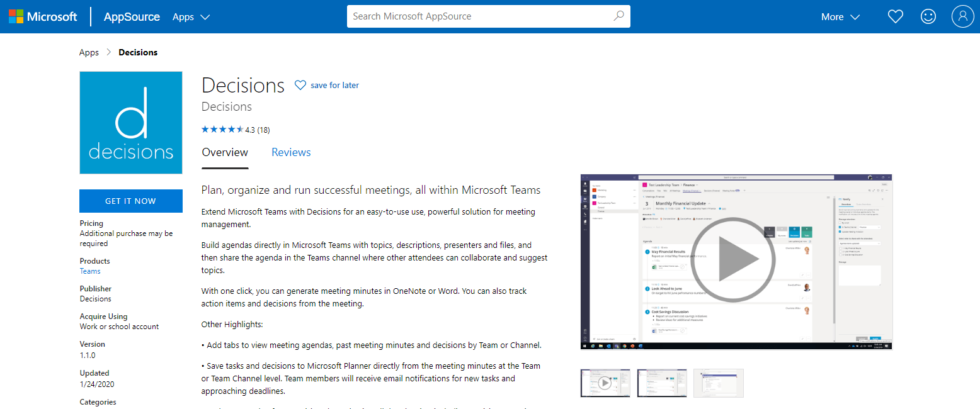Click the heart favorites icon in header
Viewport: 980px width, 409px height.
tap(895, 16)
